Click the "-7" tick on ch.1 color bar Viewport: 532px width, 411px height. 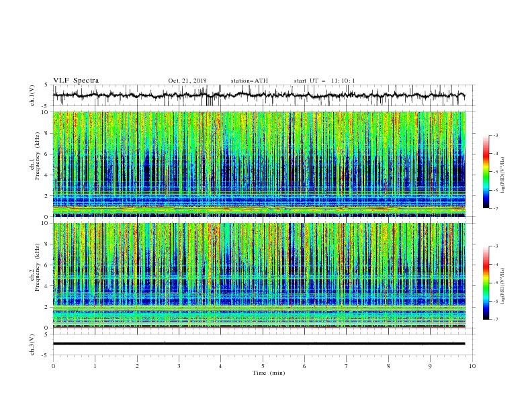[495, 208]
